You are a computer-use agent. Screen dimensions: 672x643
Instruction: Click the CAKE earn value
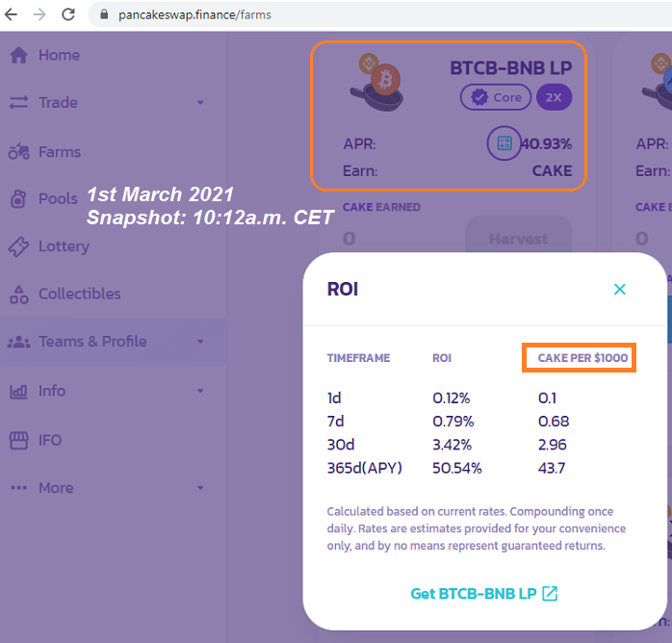(552, 171)
